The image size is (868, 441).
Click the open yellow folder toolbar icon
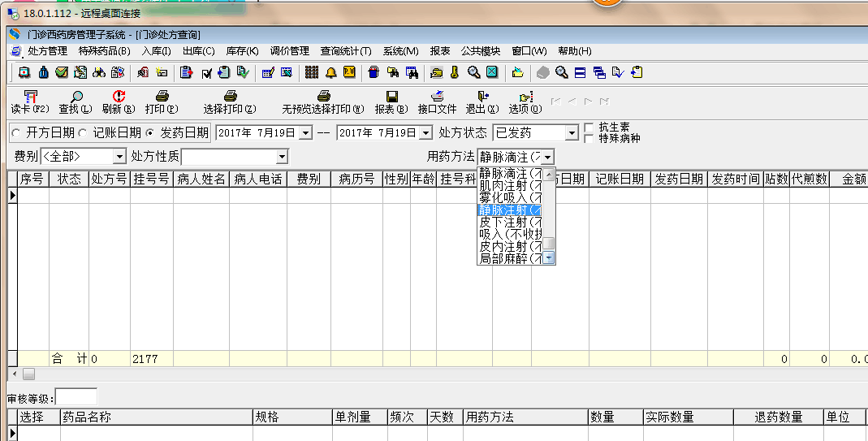point(517,72)
